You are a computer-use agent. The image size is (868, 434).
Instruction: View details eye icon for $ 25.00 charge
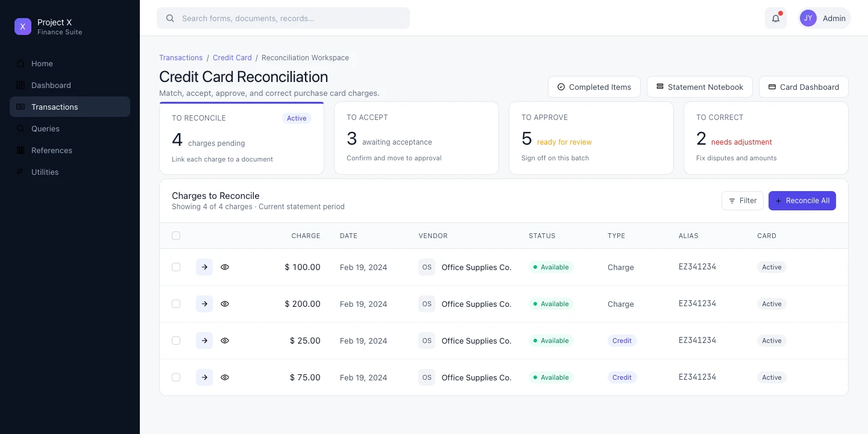[x=225, y=341]
